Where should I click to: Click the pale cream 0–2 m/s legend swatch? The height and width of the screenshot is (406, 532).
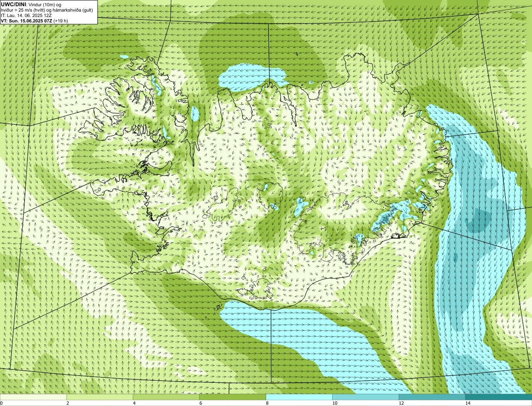point(33,397)
